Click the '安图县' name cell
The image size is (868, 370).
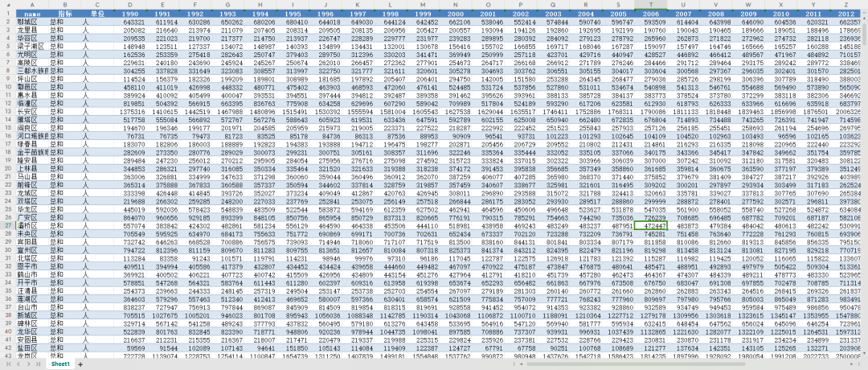pyautogui.click(x=32, y=339)
